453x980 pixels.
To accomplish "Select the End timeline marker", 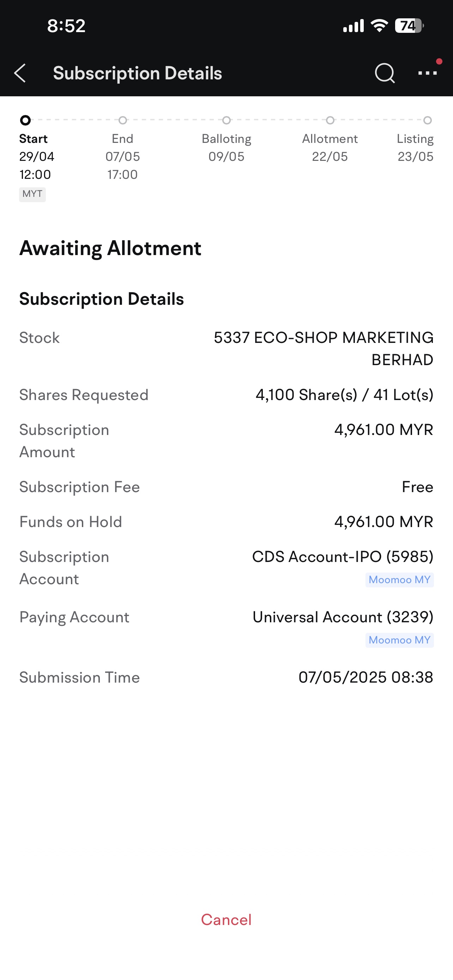I will pyautogui.click(x=122, y=120).
